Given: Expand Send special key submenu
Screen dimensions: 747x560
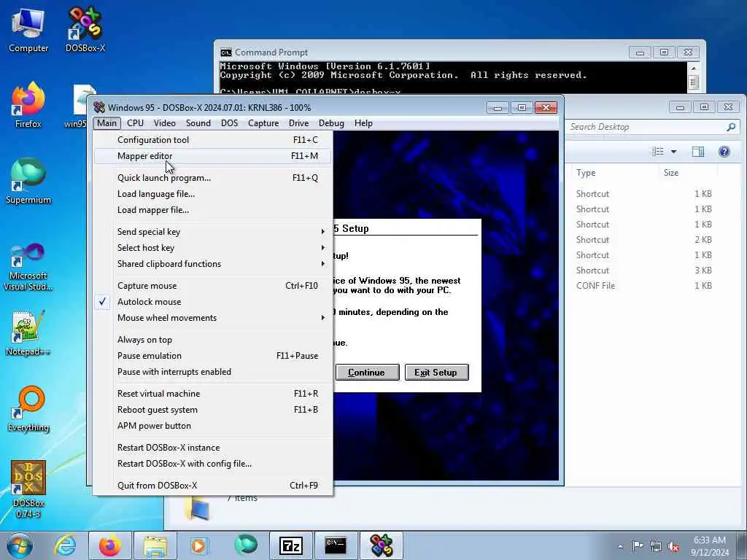Looking at the screenshot, I should pyautogui.click(x=212, y=232).
